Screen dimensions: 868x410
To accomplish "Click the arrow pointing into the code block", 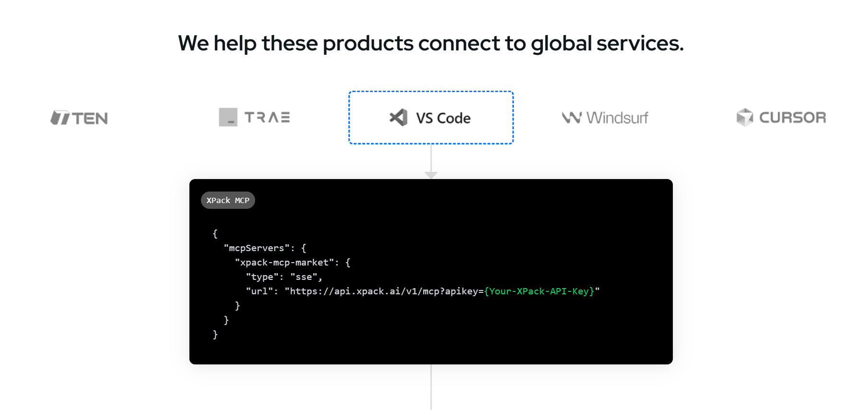I will pyautogui.click(x=431, y=175).
